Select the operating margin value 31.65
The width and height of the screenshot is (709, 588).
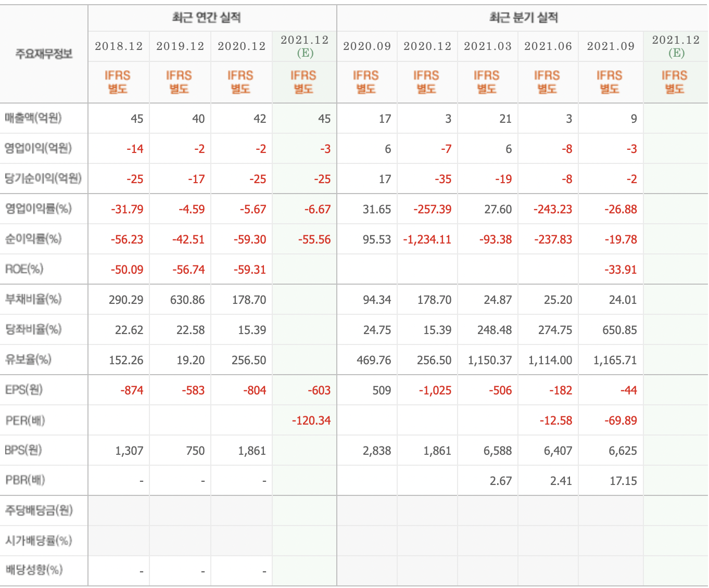click(x=377, y=209)
